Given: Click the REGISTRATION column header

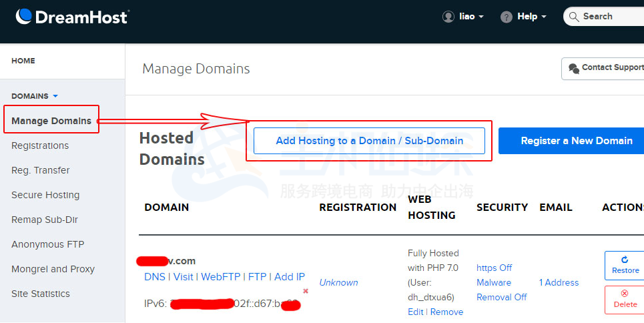Looking at the screenshot, I should coord(358,208).
